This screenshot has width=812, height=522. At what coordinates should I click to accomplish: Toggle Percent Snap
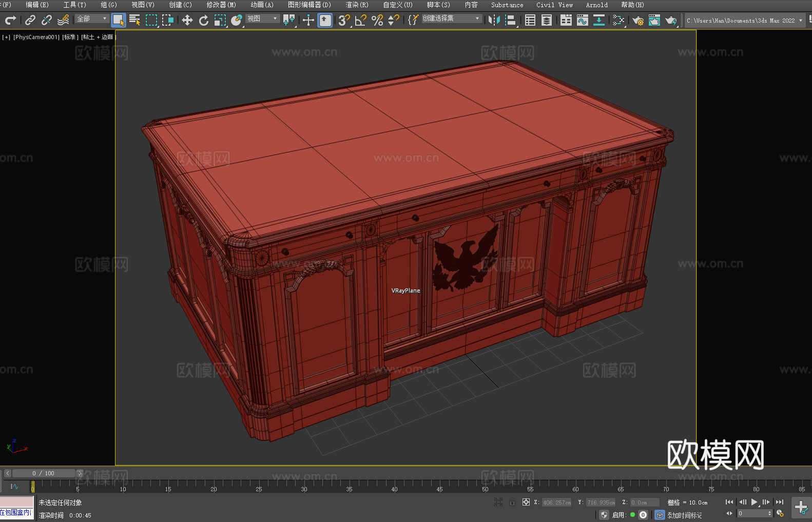[x=377, y=20]
